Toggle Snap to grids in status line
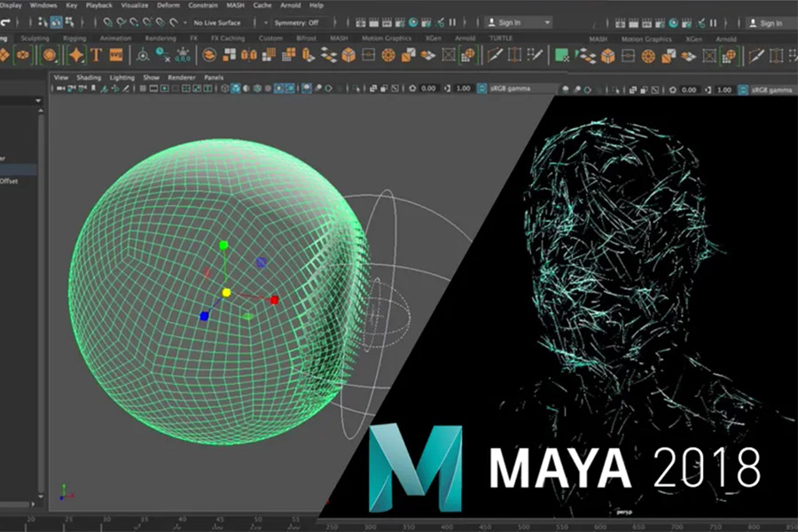Image resolution: width=798 pixels, height=532 pixels. pos(107,22)
